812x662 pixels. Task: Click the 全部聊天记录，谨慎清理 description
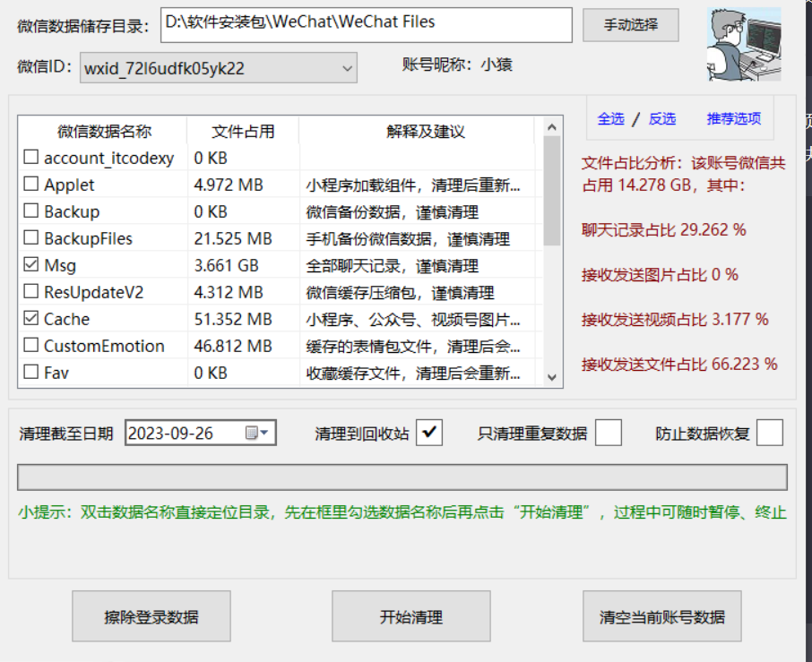coord(392,266)
